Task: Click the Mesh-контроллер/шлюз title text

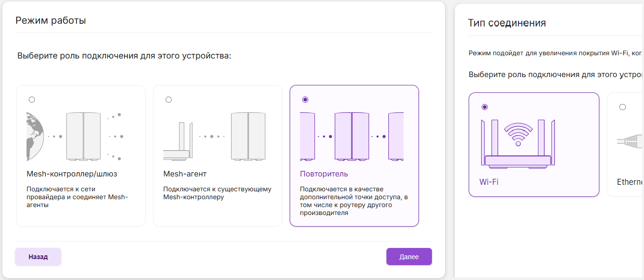Action: [72, 174]
